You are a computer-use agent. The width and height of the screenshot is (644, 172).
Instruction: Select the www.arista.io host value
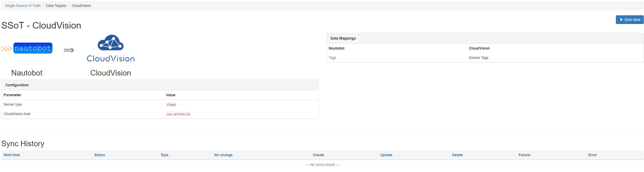tap(178, 114)
